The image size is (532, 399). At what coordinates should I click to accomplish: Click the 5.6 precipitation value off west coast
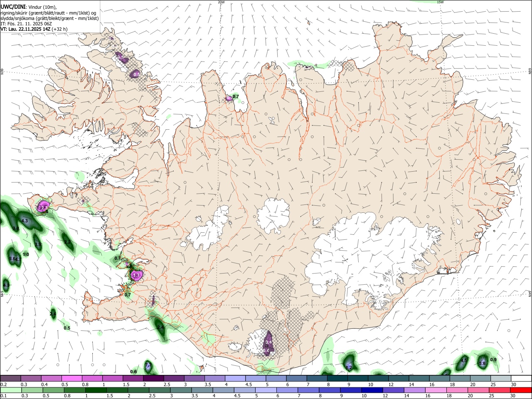[x=12, y=259]
